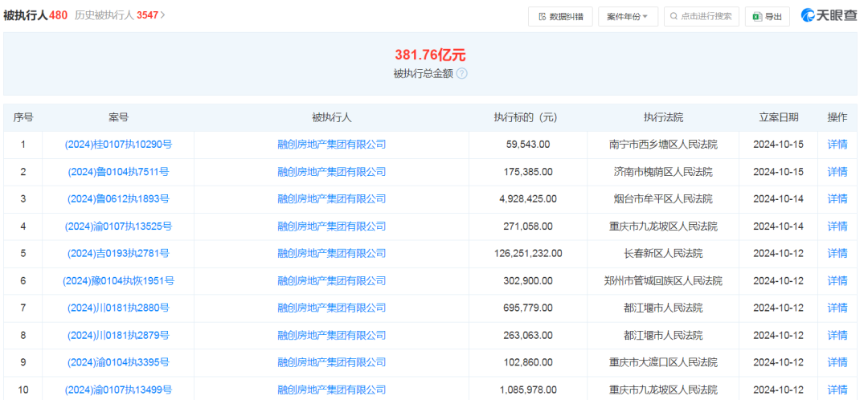View 详情 for row 5 长春新区人民法院
The image size is (868, 400).
pyautogui.click(x=837, y=253)
